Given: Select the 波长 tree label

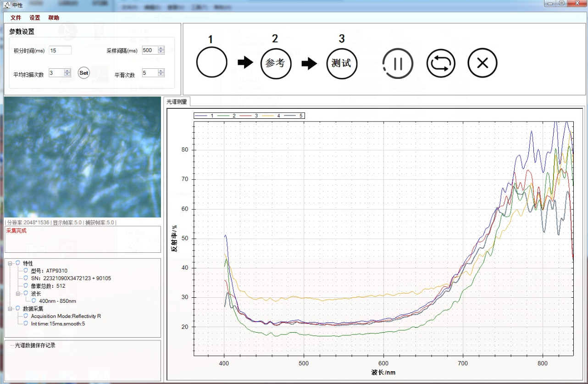Looking at the screenshot, I should tap(36, 293).
